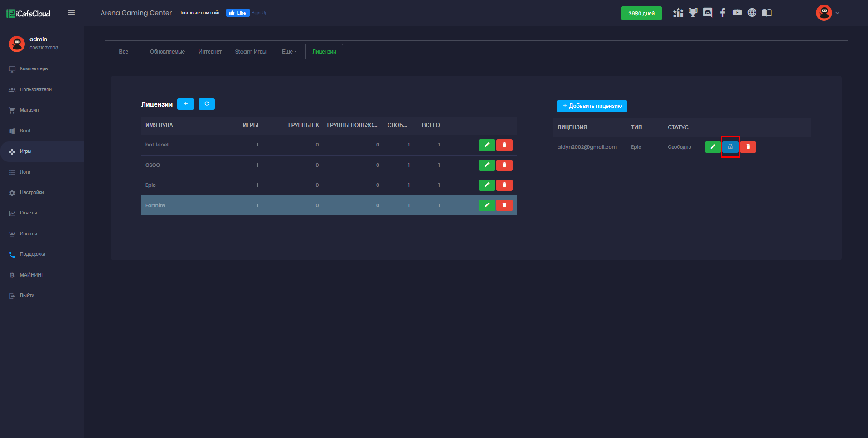Open the ranking stars icon in header
The height and width of the screenshot is (438, 868).
click(678, 13)
